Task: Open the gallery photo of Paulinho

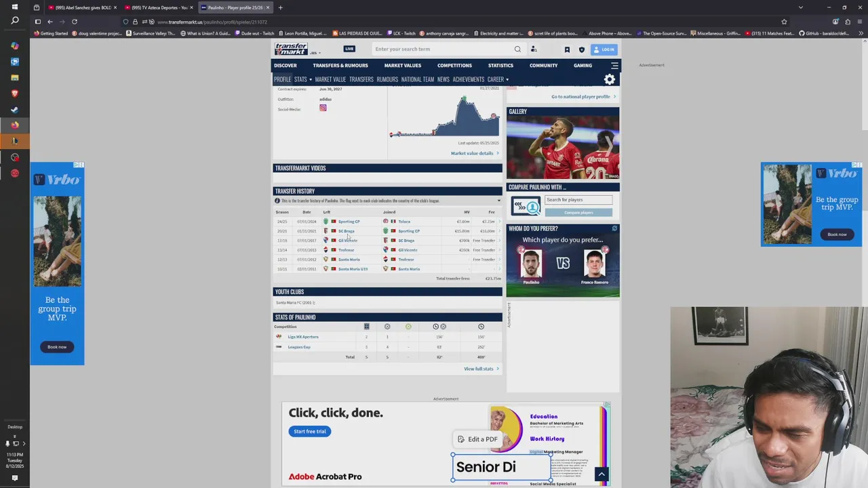Action: pyautogui.click(x=563, y=148)
